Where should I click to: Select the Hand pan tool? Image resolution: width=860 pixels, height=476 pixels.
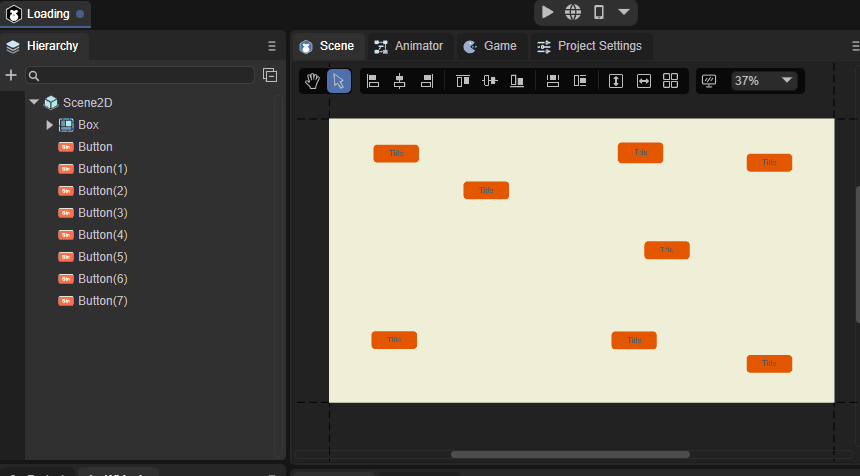click(313, 81)
